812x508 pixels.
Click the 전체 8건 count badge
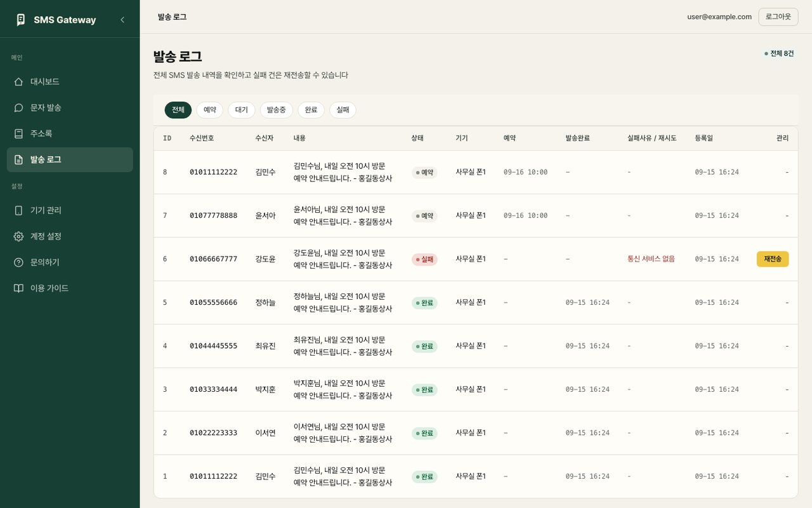coord(779,54)
